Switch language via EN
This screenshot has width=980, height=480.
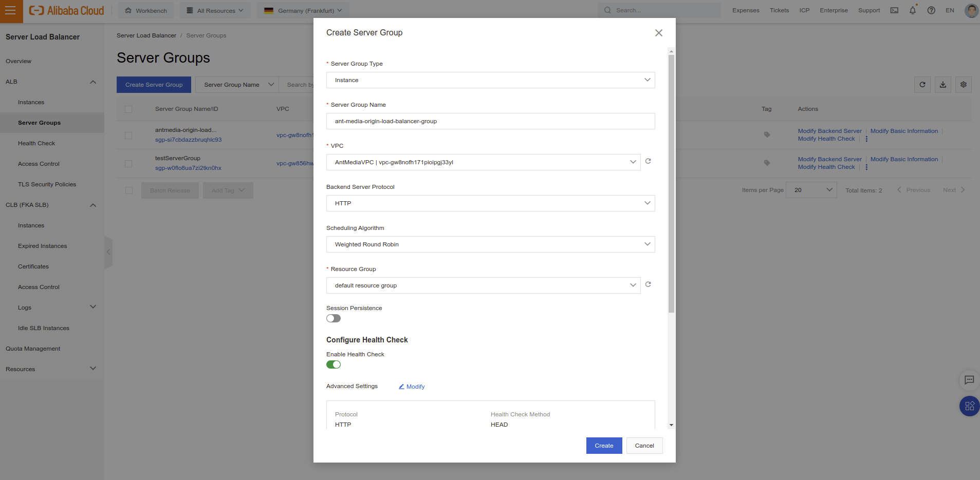click(x=950, y=10)
